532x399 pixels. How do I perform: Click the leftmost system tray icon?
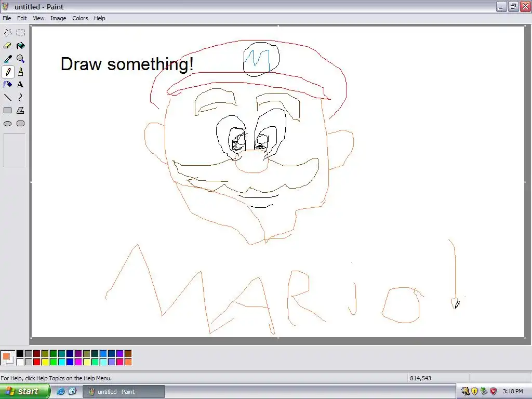[465, 391]
